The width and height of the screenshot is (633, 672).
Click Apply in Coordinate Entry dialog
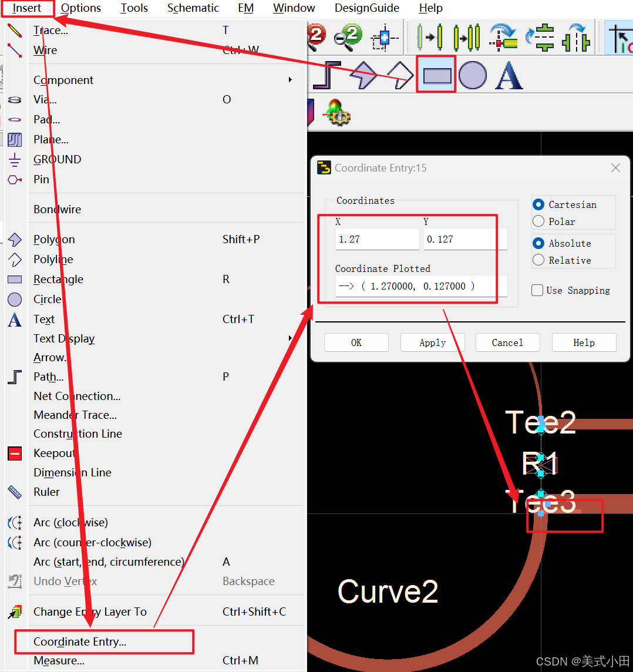click(433, 342)
